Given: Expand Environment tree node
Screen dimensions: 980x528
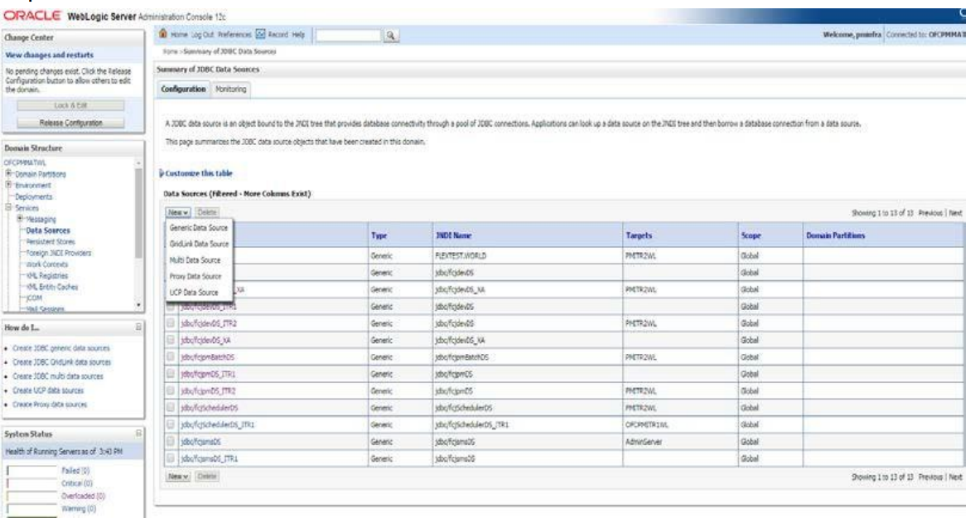Looking at the screenshot, I should coord(9,185).
